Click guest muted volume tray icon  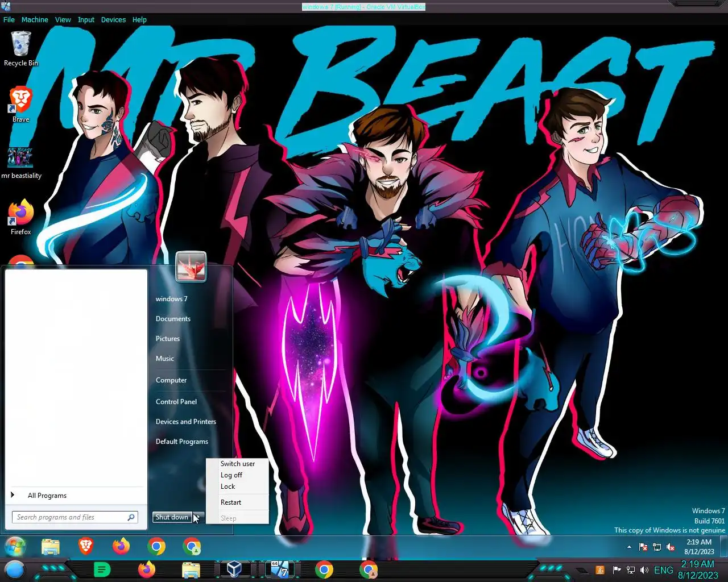[x=671, y=547]
